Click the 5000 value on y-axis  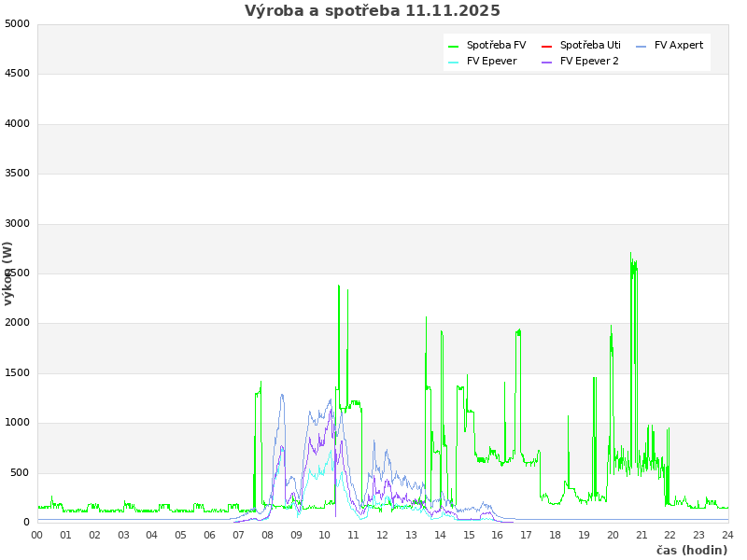17,23
